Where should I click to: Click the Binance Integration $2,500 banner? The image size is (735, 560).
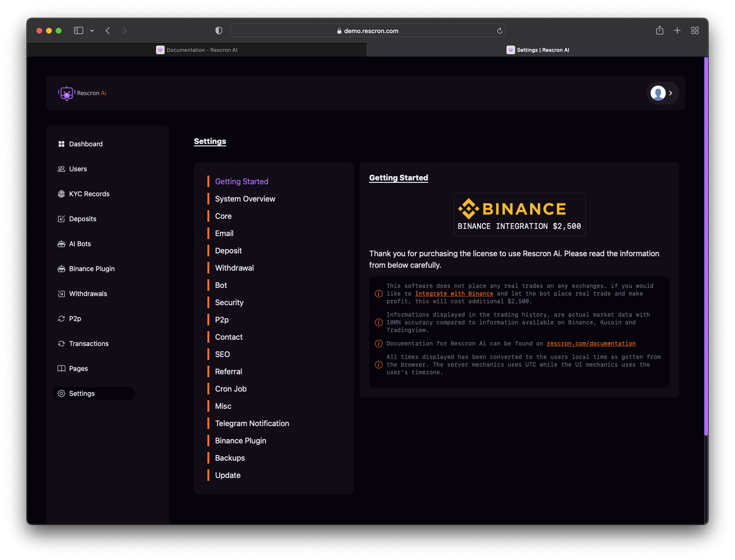click(x=519, y=214)
